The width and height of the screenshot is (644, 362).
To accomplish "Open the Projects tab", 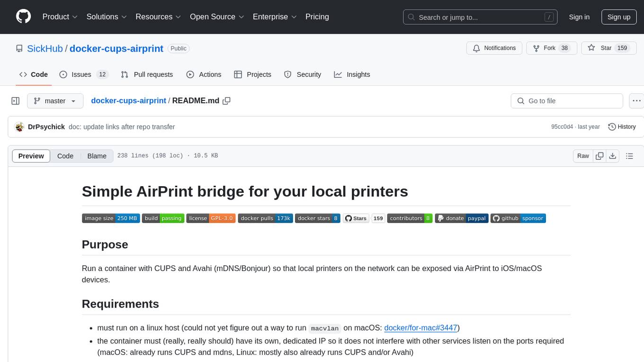I will tap(252, 74).
